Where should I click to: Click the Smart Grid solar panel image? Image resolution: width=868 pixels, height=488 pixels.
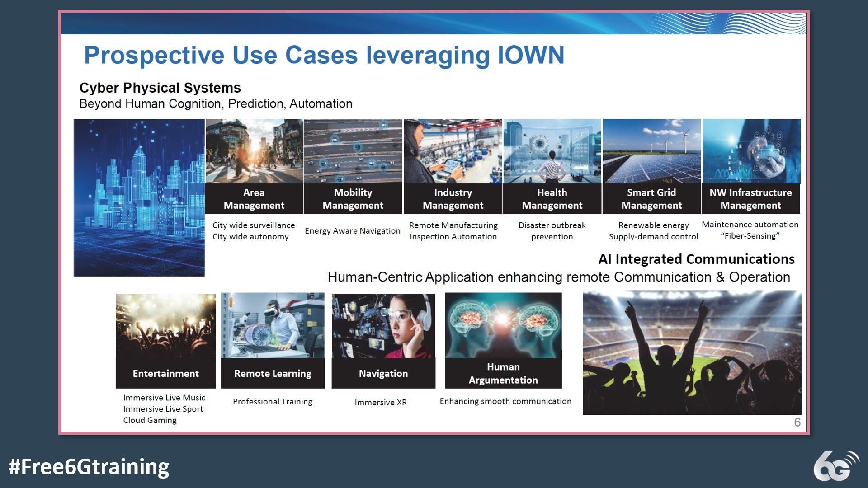point(651,151)
